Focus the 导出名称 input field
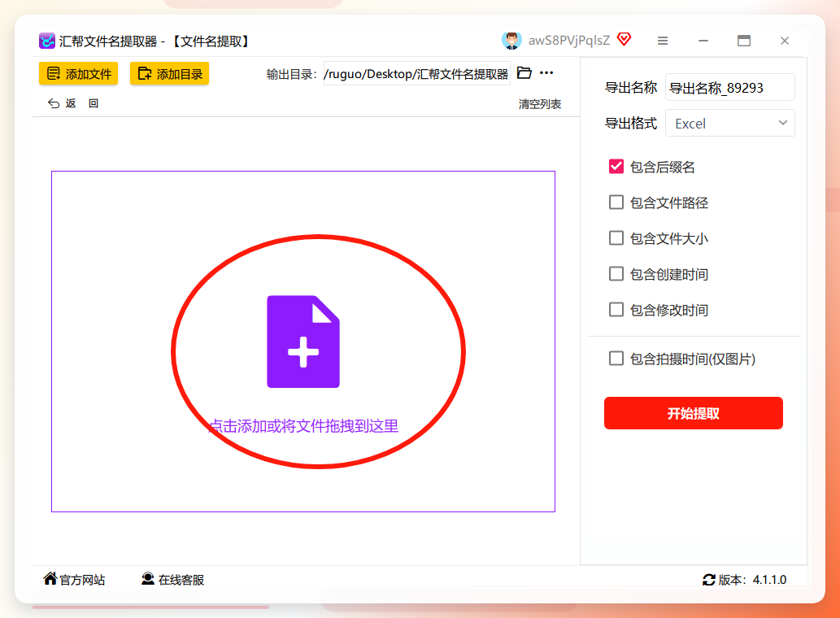840x618 pixels. click(729, 87)
